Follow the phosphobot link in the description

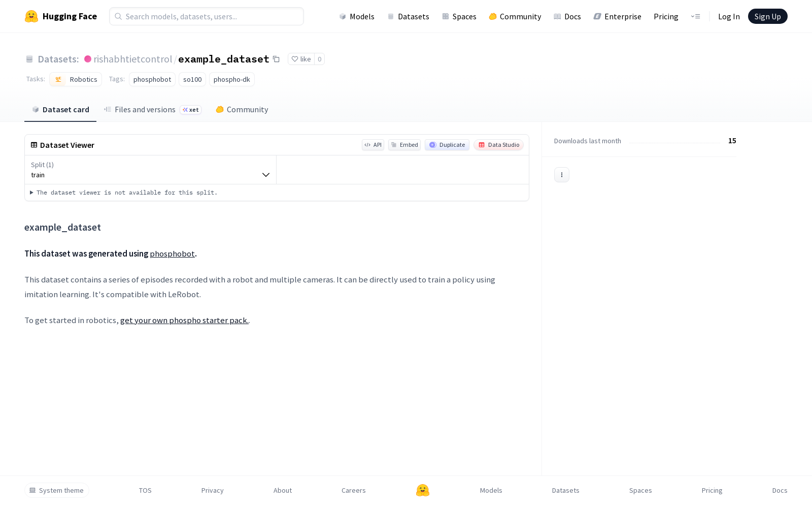173,253
